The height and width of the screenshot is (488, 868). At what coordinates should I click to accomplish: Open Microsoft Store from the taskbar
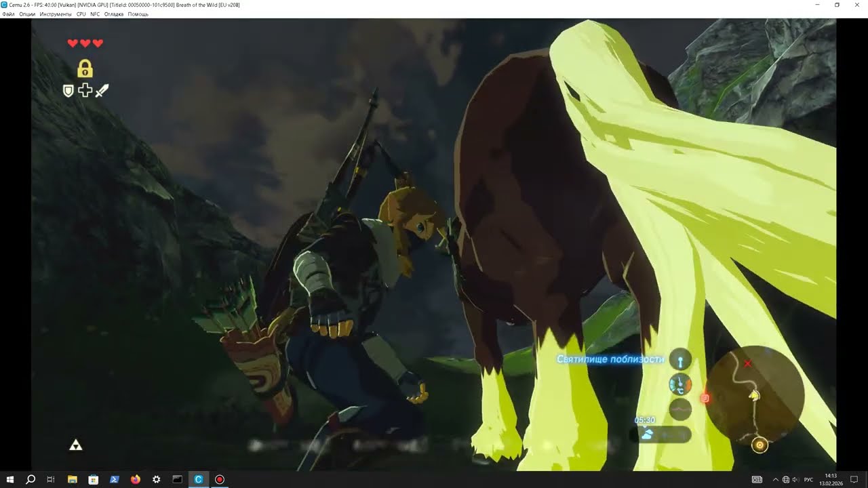click(94, 479)
